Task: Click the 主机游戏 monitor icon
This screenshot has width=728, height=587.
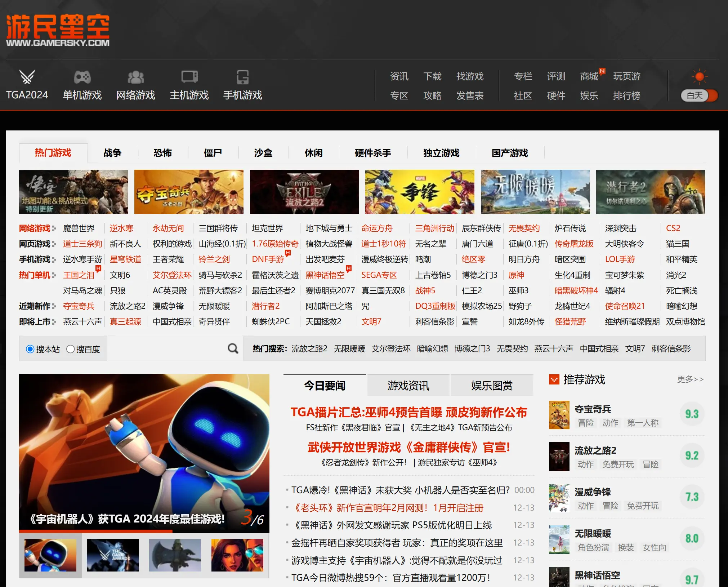Action: pos(189,76)
